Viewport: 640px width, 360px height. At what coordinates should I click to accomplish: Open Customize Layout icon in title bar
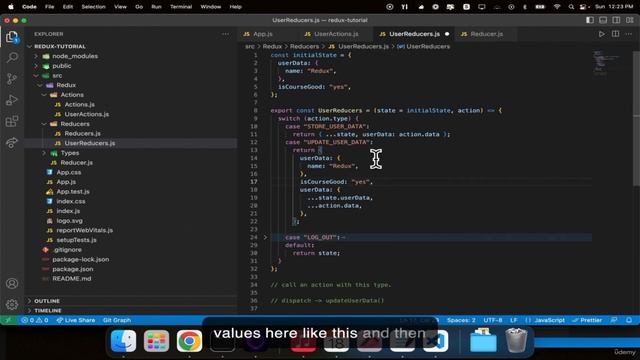click(630, 20)
